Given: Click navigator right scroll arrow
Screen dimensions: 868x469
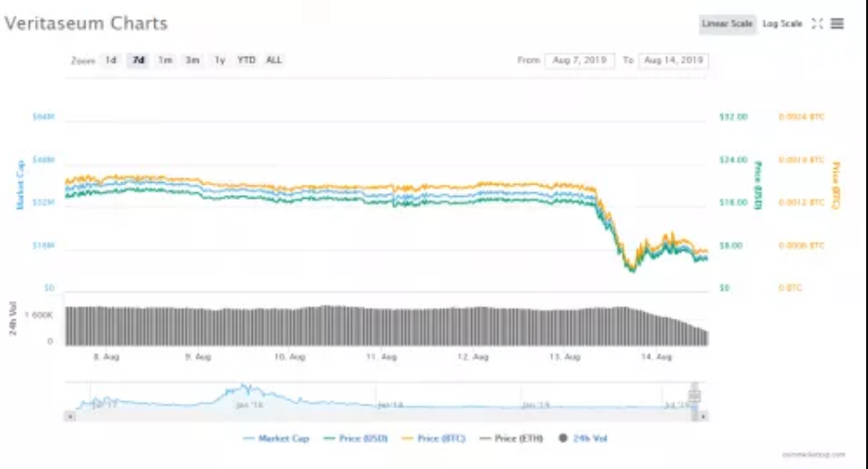Looking at the screenshot, I should (703, 416).
